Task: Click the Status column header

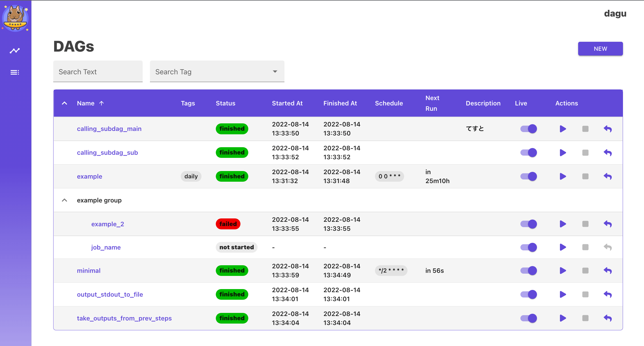Action: [x=225, y=103]
